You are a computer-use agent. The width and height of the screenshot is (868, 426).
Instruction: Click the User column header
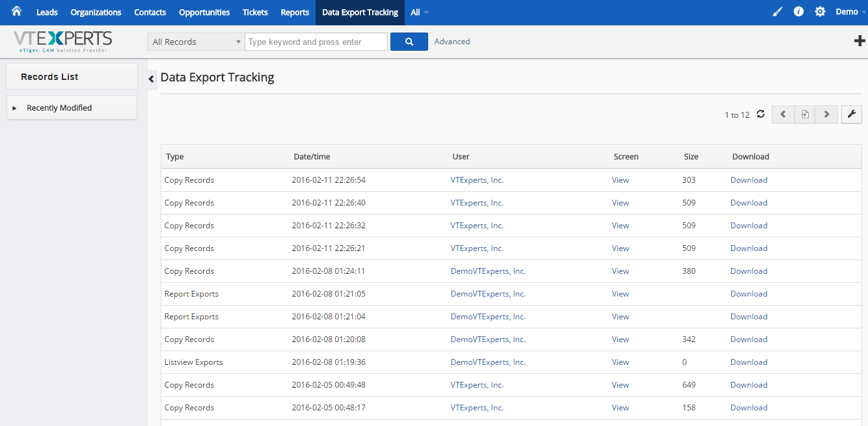461,157
